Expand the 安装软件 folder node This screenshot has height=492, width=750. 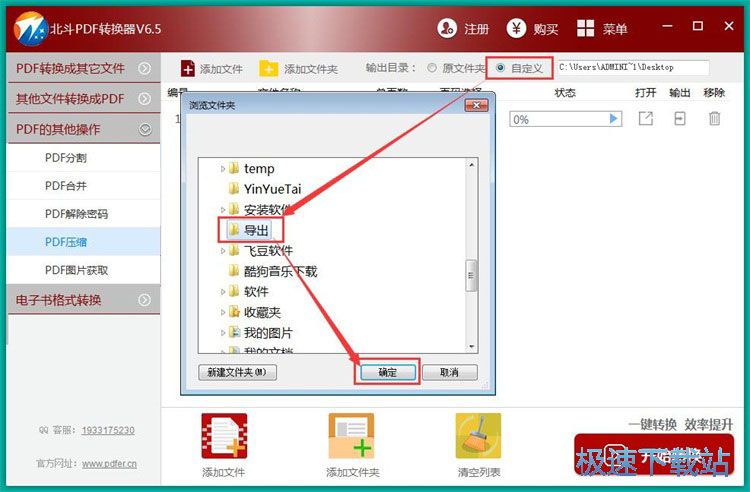[x=222, y=209]
